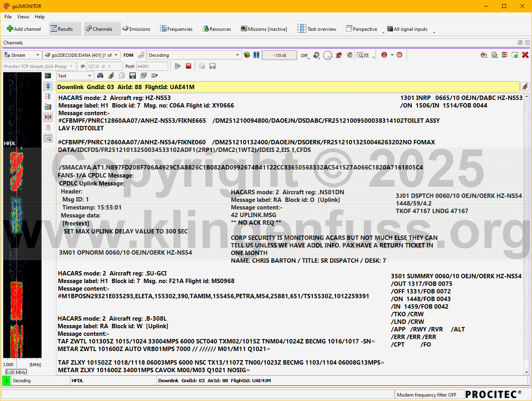Open the Task overview panel
The width and height of the screenshot is (532, 401).
(317, 29)
